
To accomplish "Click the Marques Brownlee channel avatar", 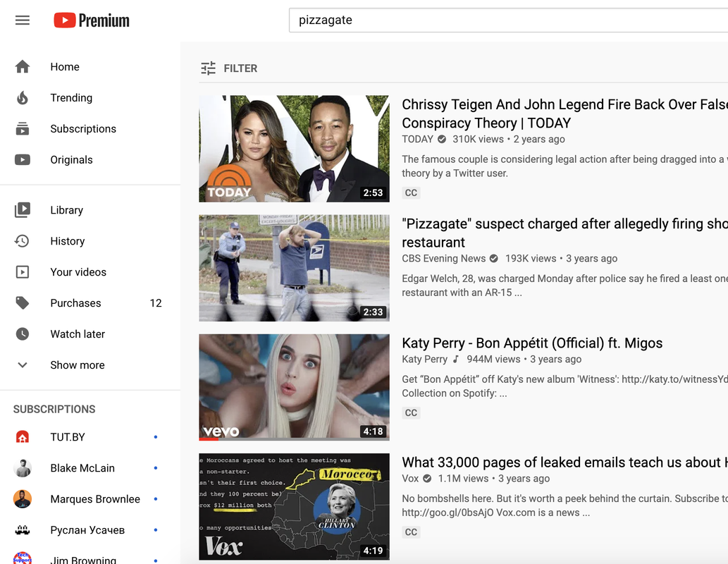I will (x=23, y=499).
